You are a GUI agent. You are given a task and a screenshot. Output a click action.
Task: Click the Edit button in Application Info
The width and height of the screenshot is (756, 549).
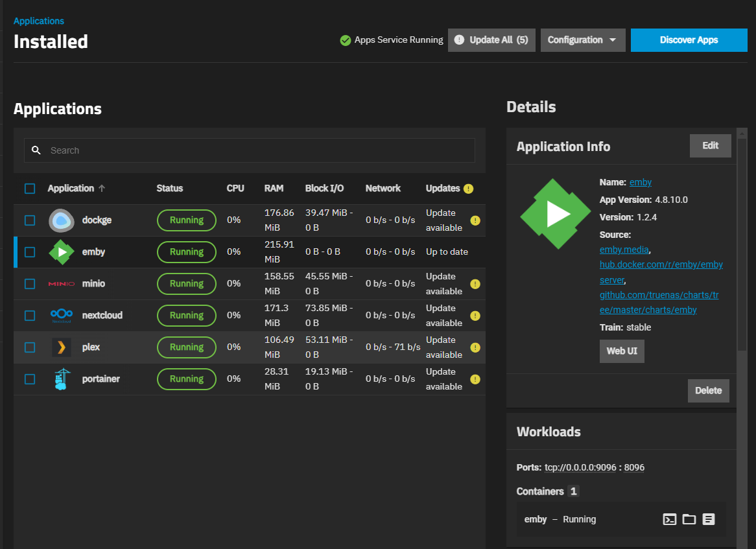point(710,146)
